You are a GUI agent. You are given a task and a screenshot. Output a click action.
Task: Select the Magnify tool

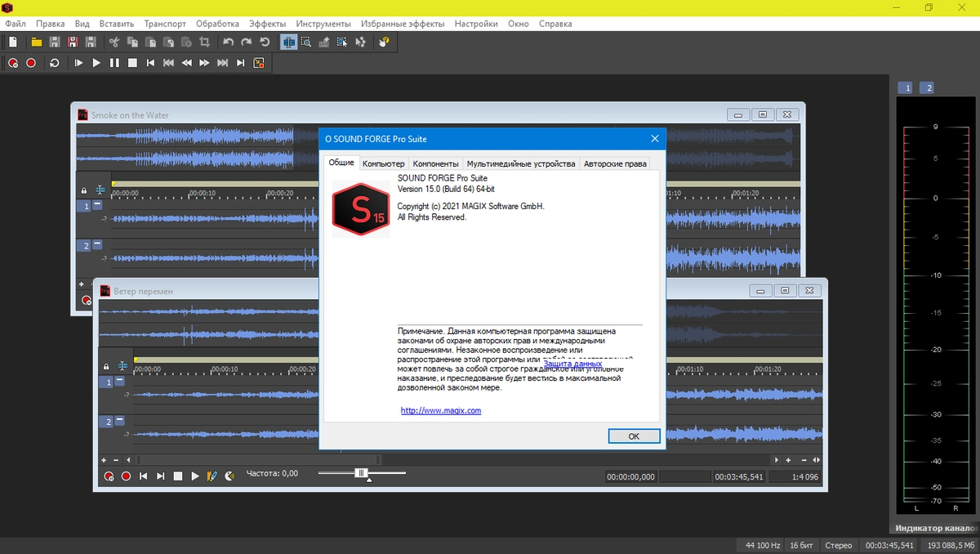(306, 42)
